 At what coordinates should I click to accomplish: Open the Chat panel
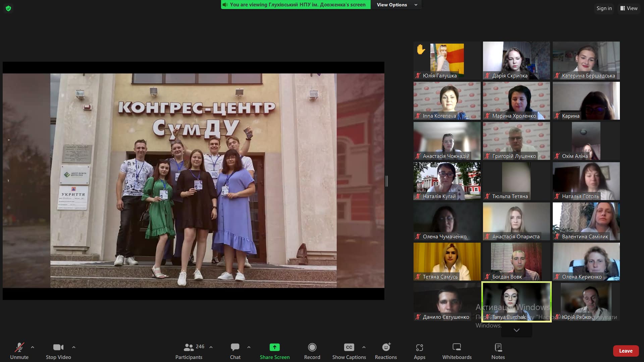[235, 351]
